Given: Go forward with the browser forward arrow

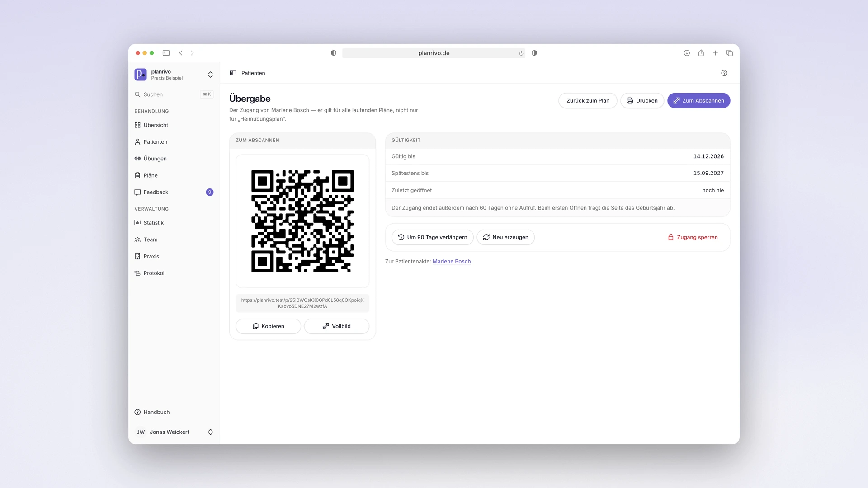Looking at the screenshot, I should click(192, 53).
